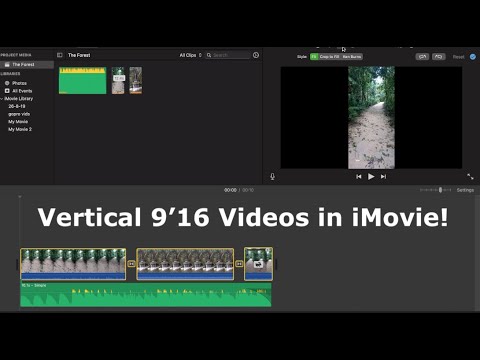Select the Ken Burns crop style
The height and width of the screenshot is (360, 480).
352,57
